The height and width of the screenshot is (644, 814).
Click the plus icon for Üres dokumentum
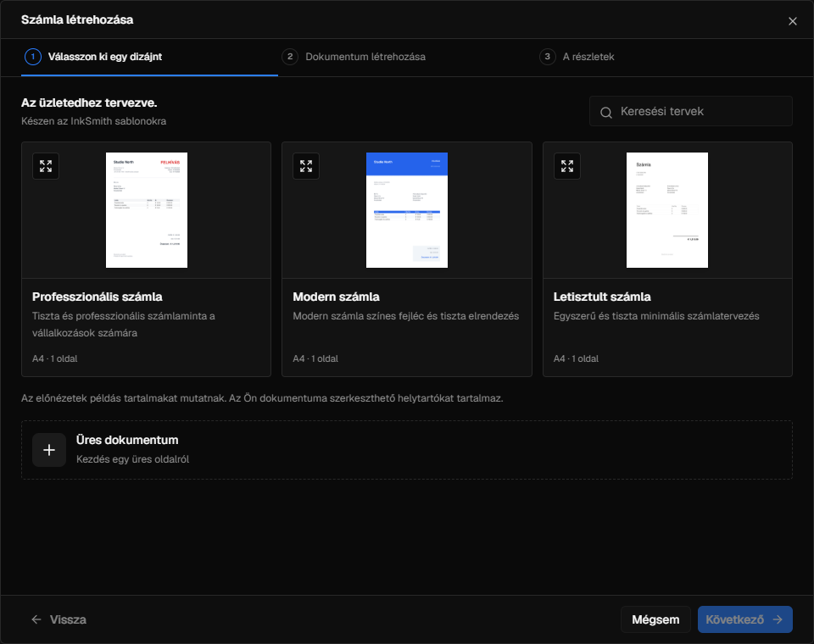49,450
